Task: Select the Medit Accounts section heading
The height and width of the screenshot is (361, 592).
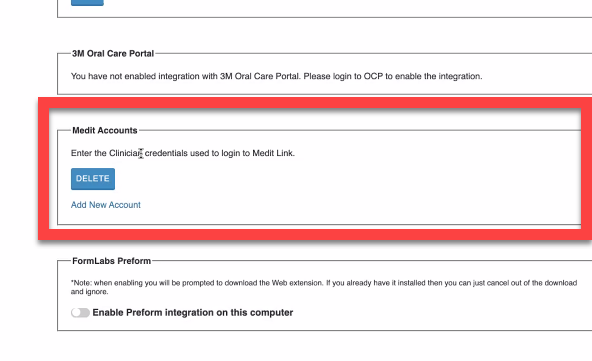Action: 105,130
